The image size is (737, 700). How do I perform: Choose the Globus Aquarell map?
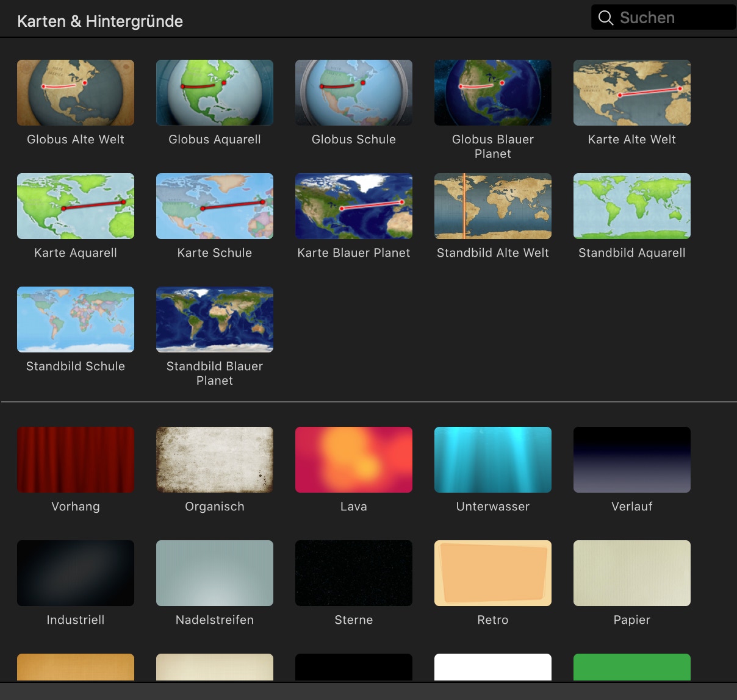click(215, 93)
